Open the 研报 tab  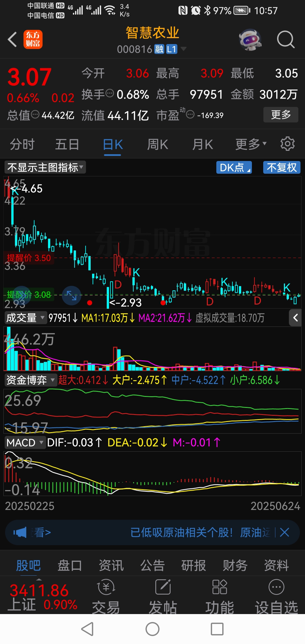click(194, 565)
